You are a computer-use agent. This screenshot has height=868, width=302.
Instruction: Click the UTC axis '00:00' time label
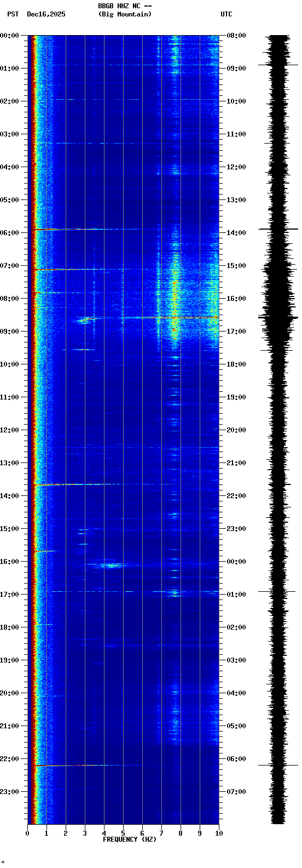(x=236, y=562)
